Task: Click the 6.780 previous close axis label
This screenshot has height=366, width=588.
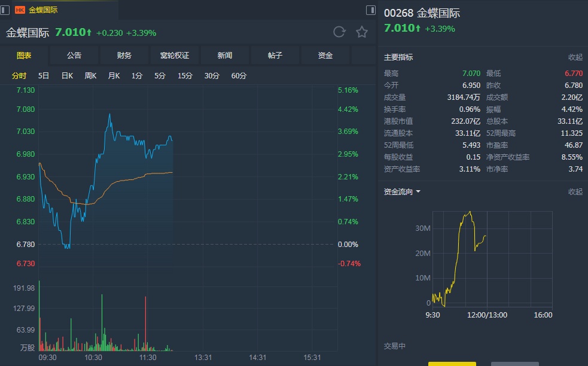Action: point(26,244)
